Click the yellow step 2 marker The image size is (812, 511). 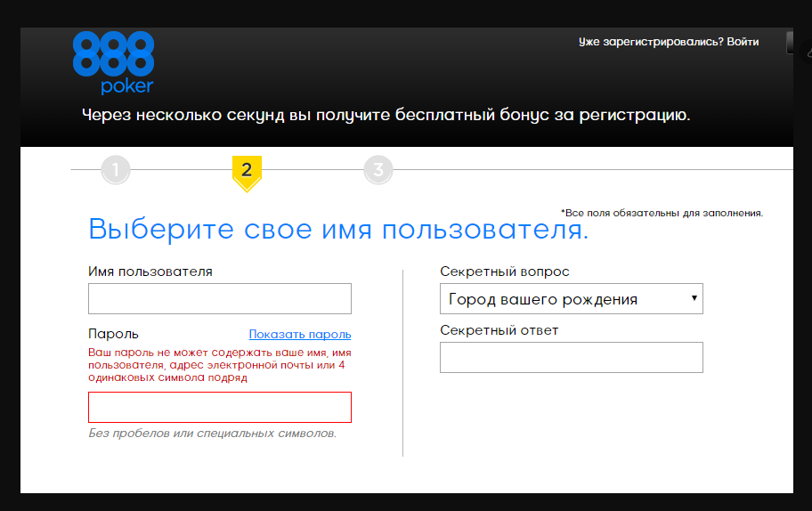click(x=247, y=171)
